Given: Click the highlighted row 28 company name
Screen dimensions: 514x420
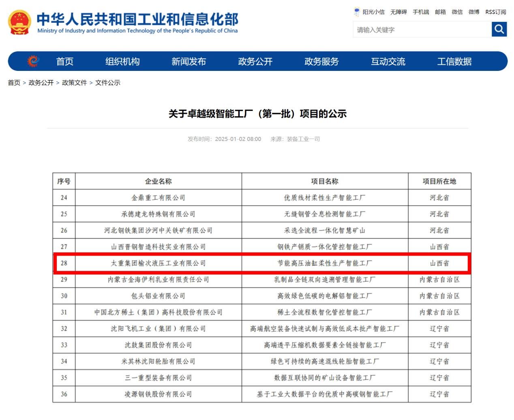Looking at the screenshot, I should (x=158, y=263).
